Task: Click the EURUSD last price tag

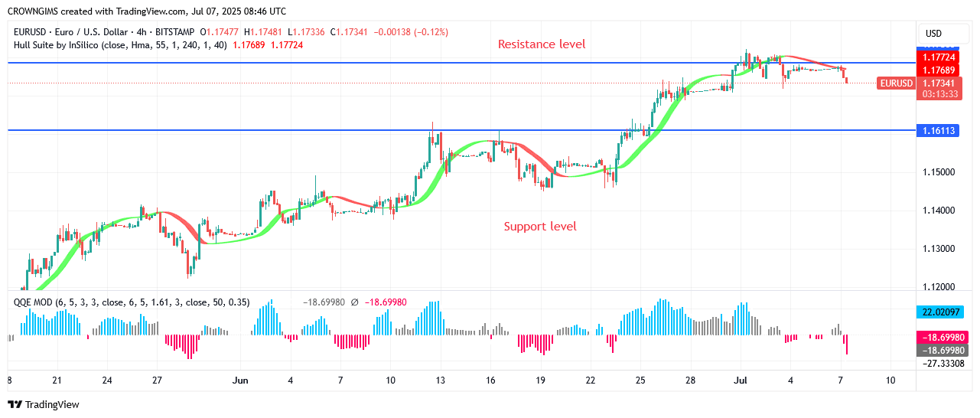Action: [897, 83]
